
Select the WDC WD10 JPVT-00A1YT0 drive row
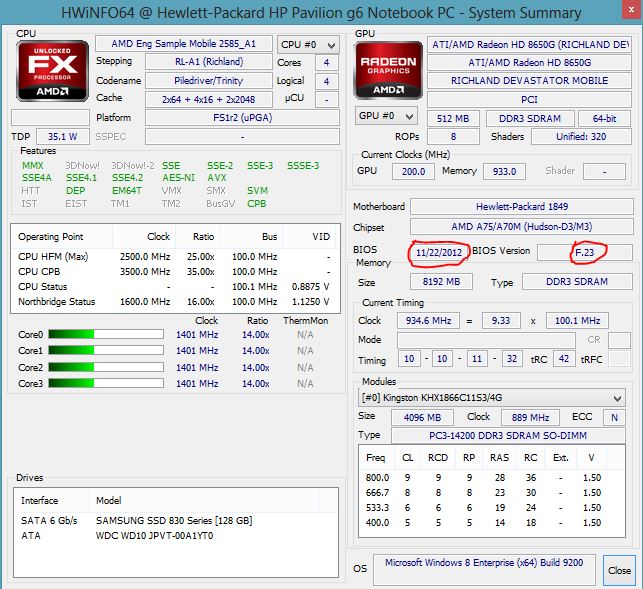pyautogui.click(x=176, y=536)
